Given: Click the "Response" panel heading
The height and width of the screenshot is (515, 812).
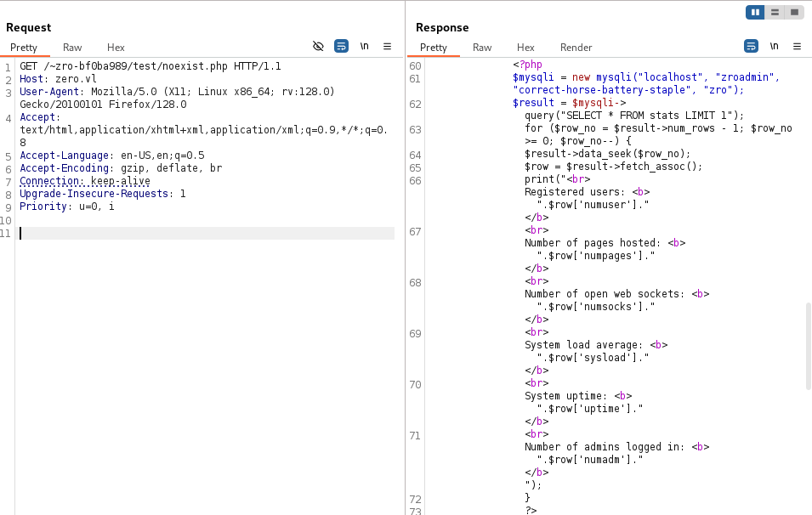Looking at the screenshot, I should click(x=442, y=27).
